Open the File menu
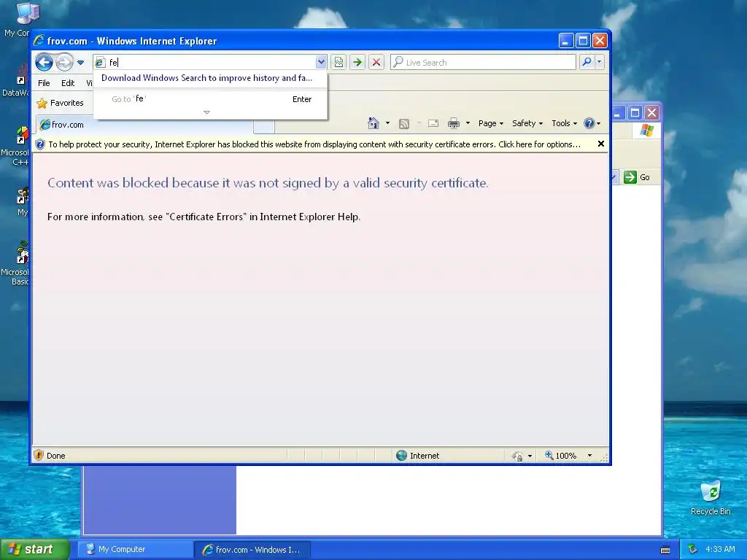Image resolution: width=747 pixels, height=560 pixels. [44, 83]
